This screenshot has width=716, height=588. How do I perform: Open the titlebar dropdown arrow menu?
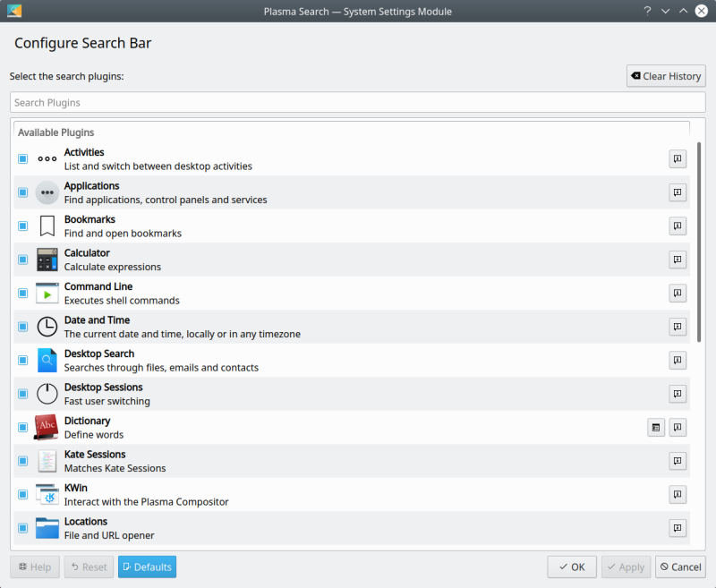point(665,11)
